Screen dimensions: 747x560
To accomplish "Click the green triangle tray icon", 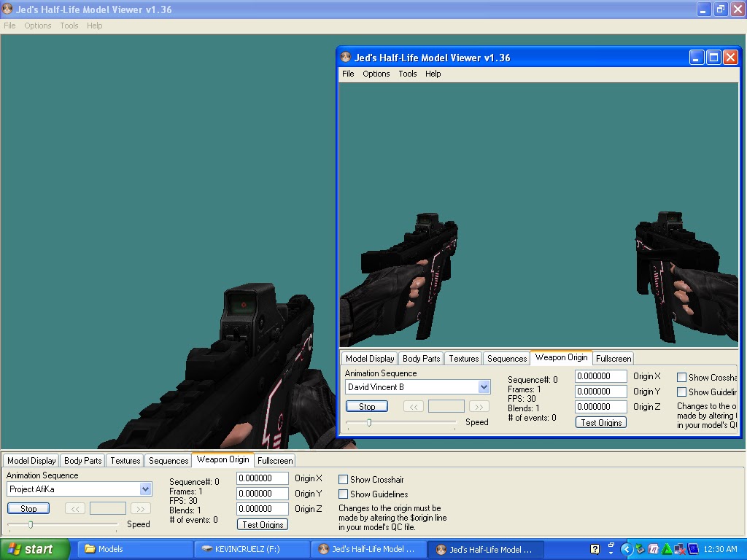I will coord(667,549).
